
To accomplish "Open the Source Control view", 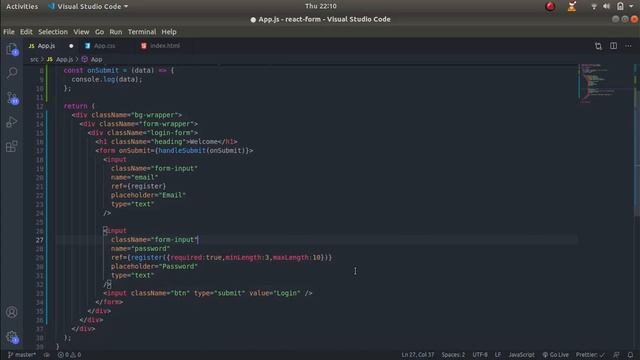I will tap(12, 98).
